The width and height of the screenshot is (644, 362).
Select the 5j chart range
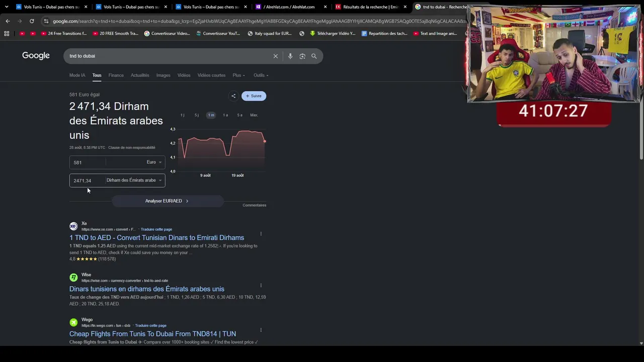(x=197, y=115)
